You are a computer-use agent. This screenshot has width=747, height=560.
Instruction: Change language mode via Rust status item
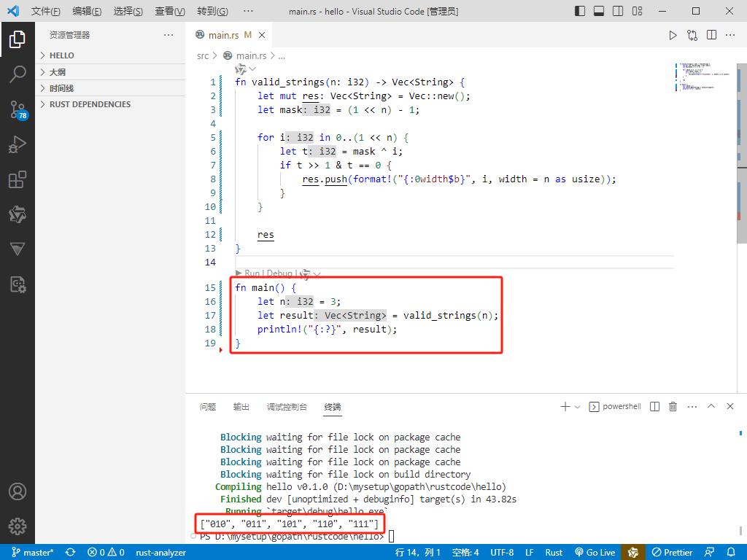554,553
